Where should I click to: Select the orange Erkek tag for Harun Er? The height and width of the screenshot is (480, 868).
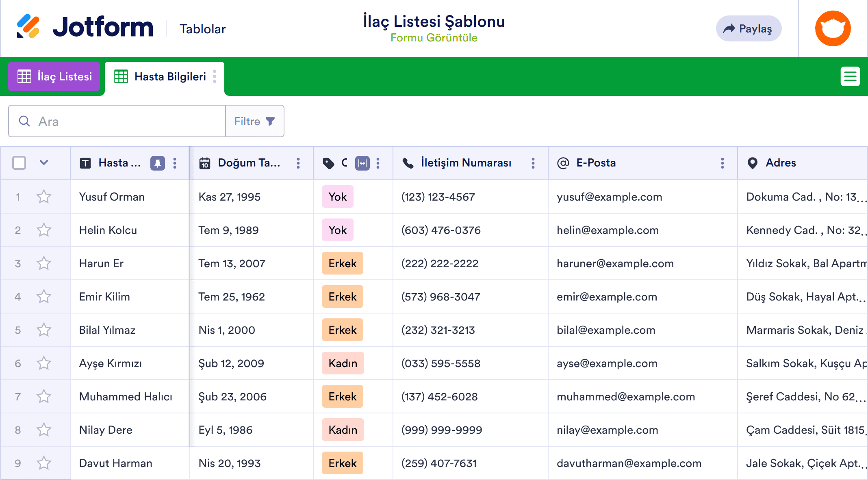click(x=342, y=264)
